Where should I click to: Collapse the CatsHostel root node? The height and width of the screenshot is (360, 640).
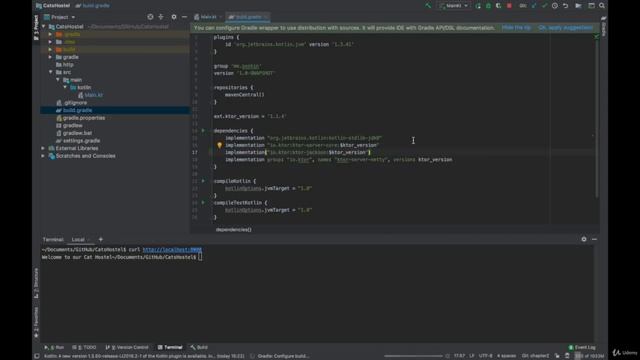coord(44,27)
